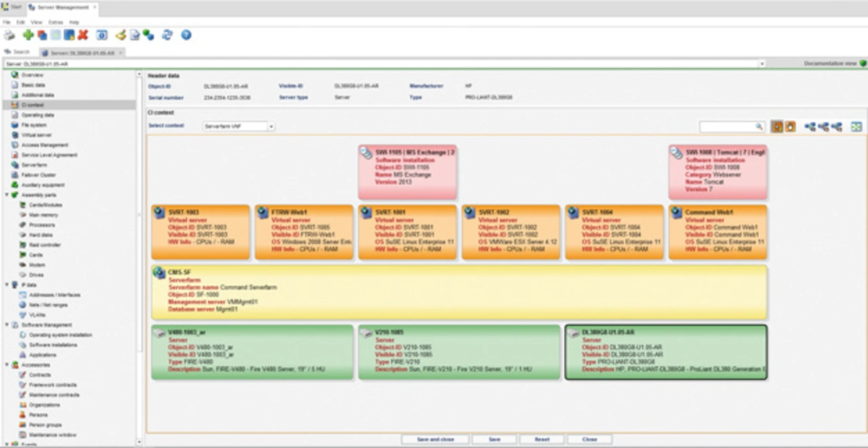This screenshot has height=448, width=868.
Task: Click the fit-to-screen icon above the diagram
Action: (x=856, y=127)
